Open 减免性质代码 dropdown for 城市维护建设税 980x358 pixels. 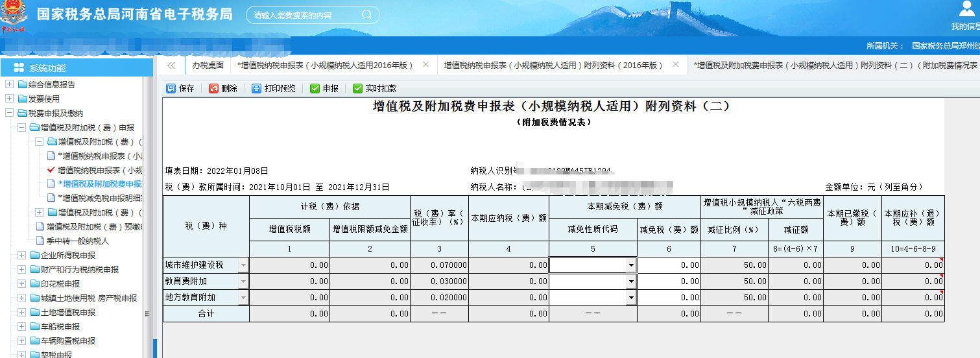click(631, 265)
